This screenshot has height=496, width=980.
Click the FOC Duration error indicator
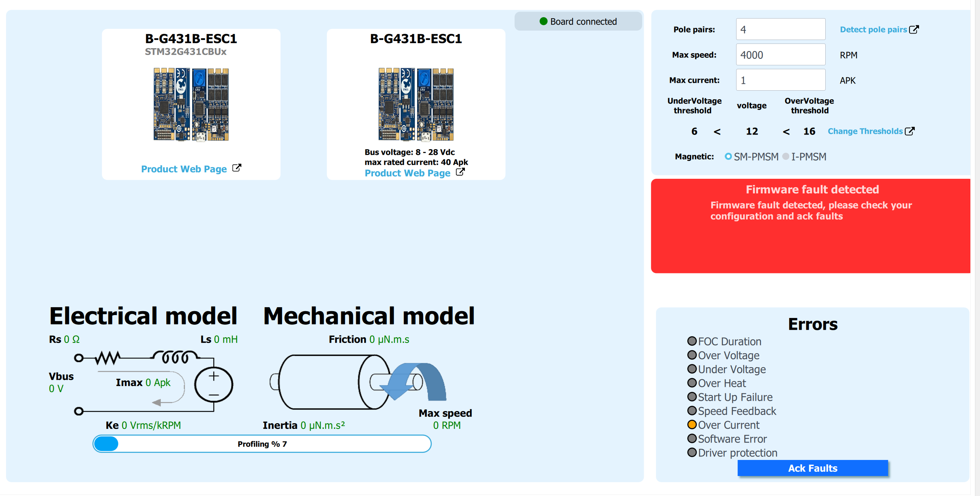pos(692,341)
